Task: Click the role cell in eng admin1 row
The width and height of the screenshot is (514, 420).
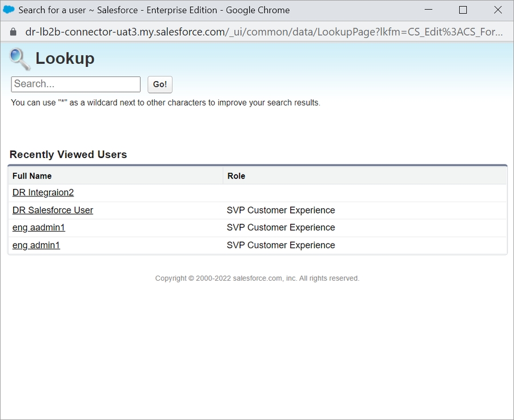Action: [x=280, y=245]
